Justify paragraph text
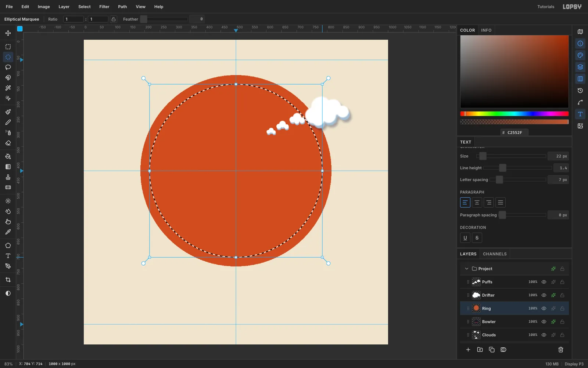This screenshot has height=368, width=588. [x=501, y=202]
